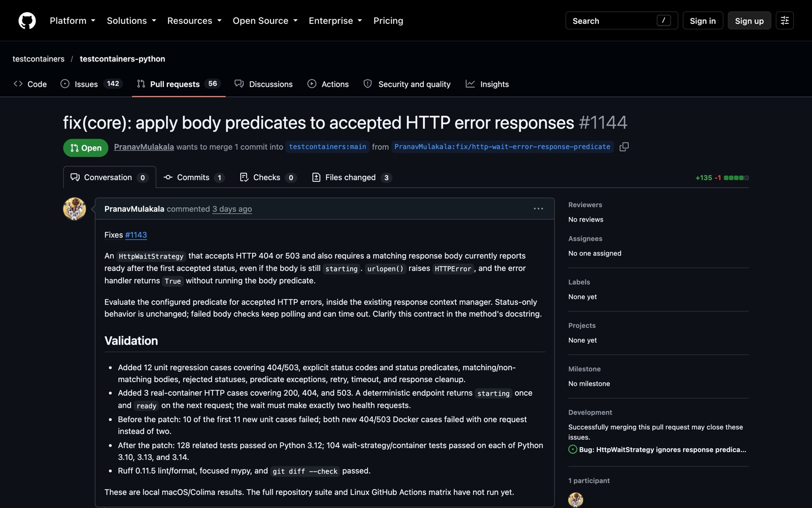
Task: Open PranavMulakala's profile link in the merge line
Action: pyautogui.click(x=144, y=147)
